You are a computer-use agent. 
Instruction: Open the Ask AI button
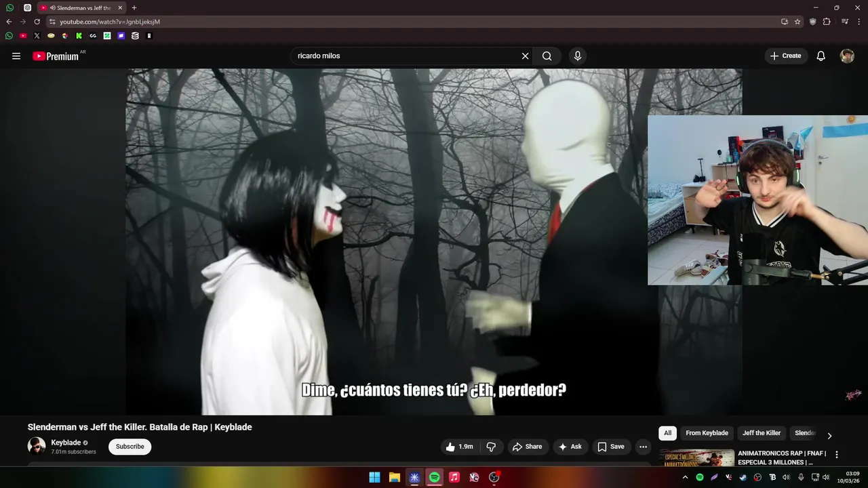coord(570,447)
